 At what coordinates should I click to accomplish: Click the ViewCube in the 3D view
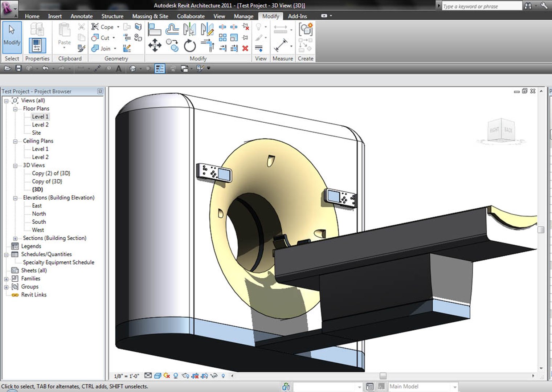point(501,130)
